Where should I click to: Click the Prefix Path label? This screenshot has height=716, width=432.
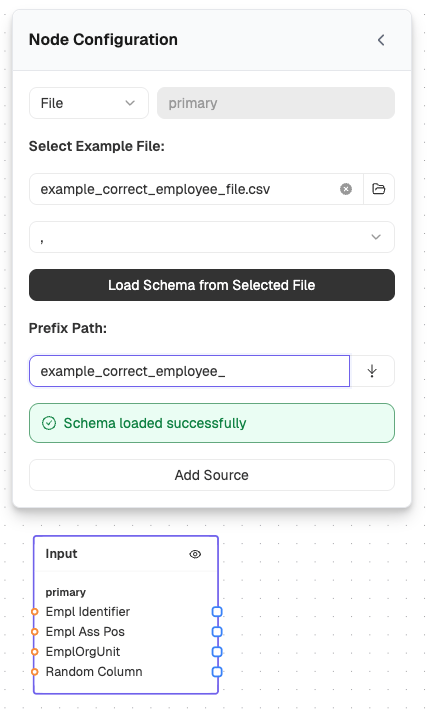[x=68, y=328]
